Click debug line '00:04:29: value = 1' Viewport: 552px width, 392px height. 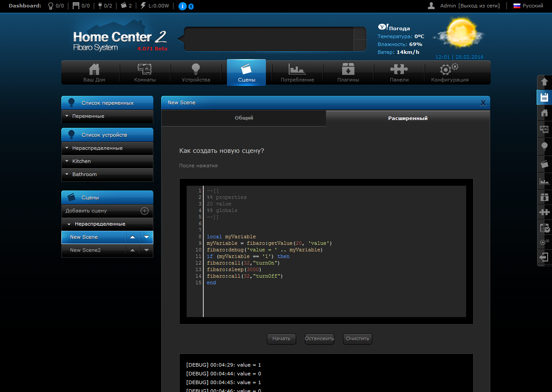223,365
